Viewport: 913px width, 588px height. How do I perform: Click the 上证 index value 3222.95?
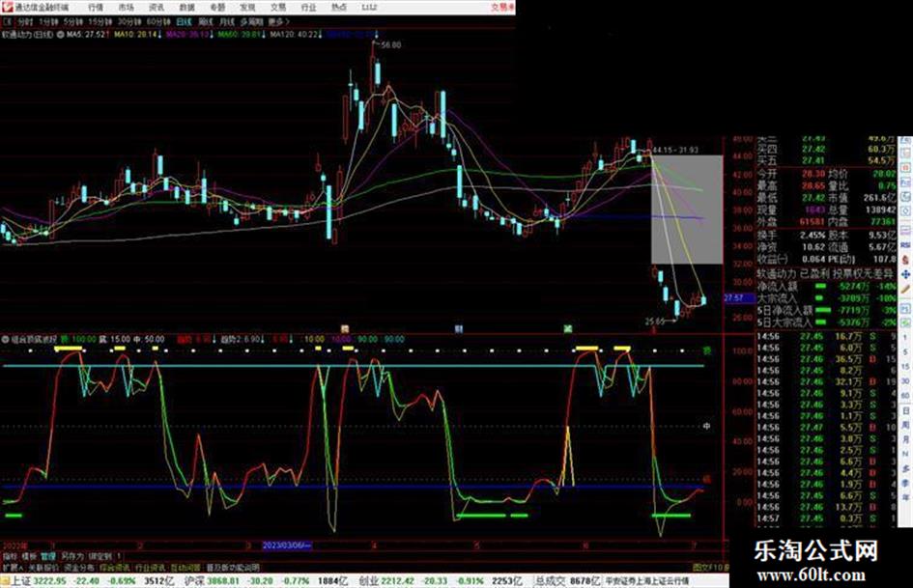(x=49, y=581)
